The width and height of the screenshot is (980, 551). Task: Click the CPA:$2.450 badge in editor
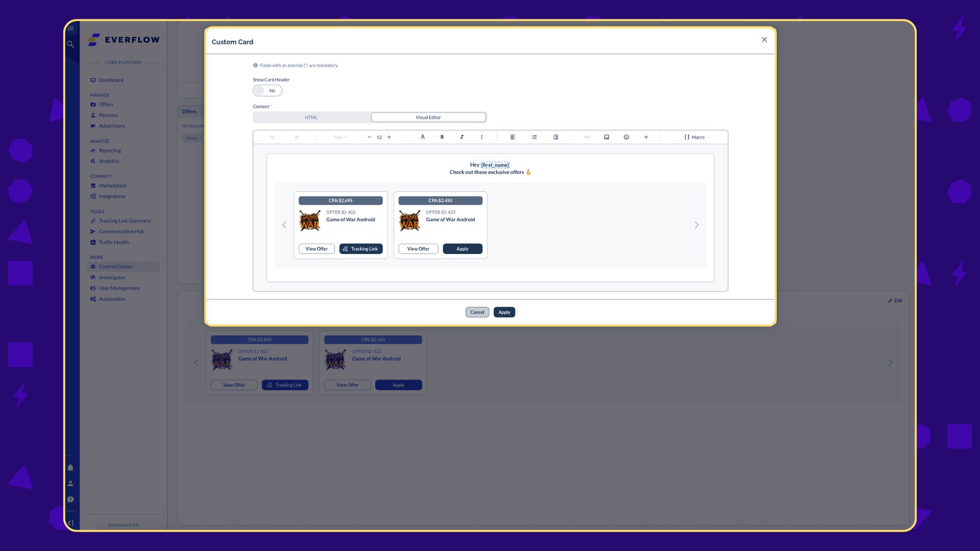(x=440, y=201)
